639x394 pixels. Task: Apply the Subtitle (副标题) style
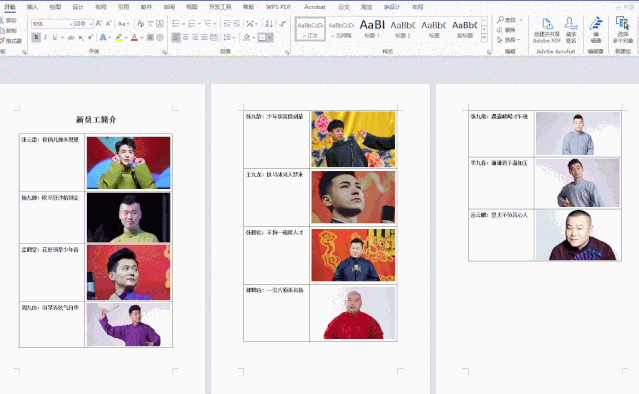pos(465,29)
